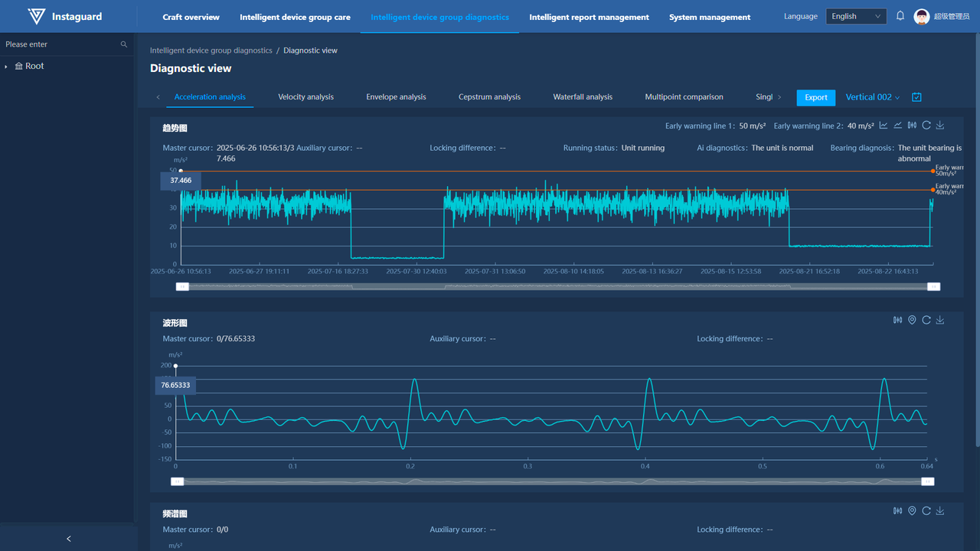
Task: Open the Intelligent report management menu
Action: pos(589,17)
